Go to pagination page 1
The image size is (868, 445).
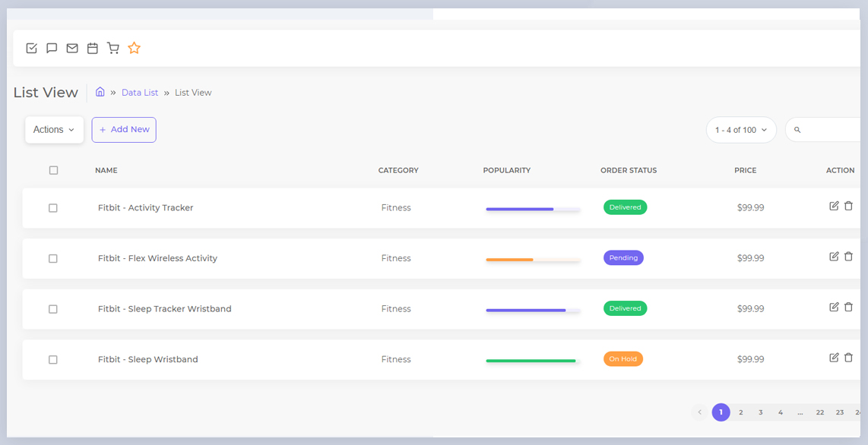click(x=721, y=412)
